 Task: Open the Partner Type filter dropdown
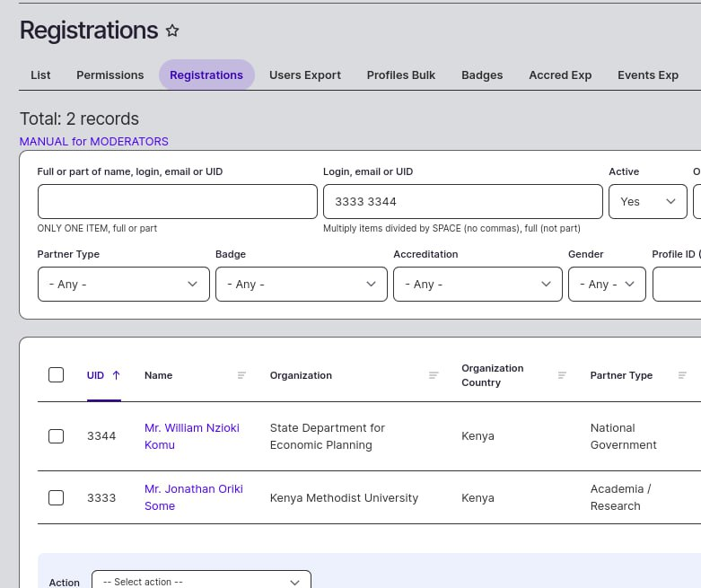point(124,284)
